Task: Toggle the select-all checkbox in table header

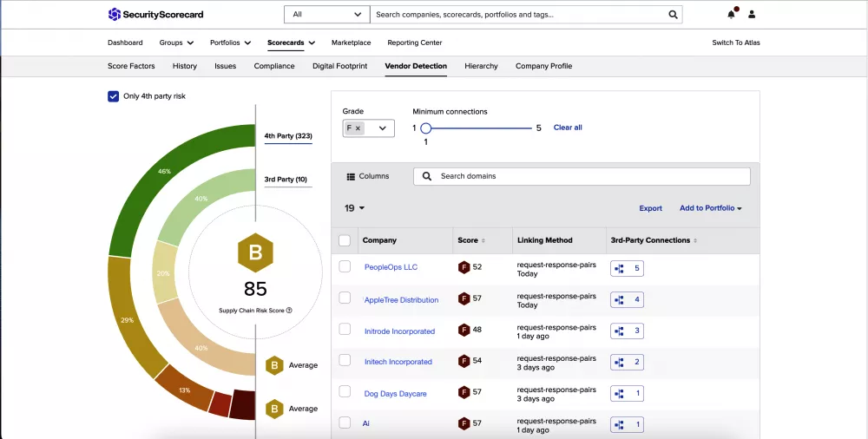Action: click(345, 240)
